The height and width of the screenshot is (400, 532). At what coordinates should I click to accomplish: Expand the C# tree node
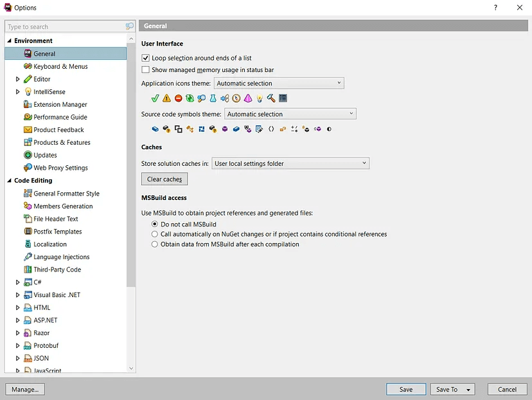18,282
